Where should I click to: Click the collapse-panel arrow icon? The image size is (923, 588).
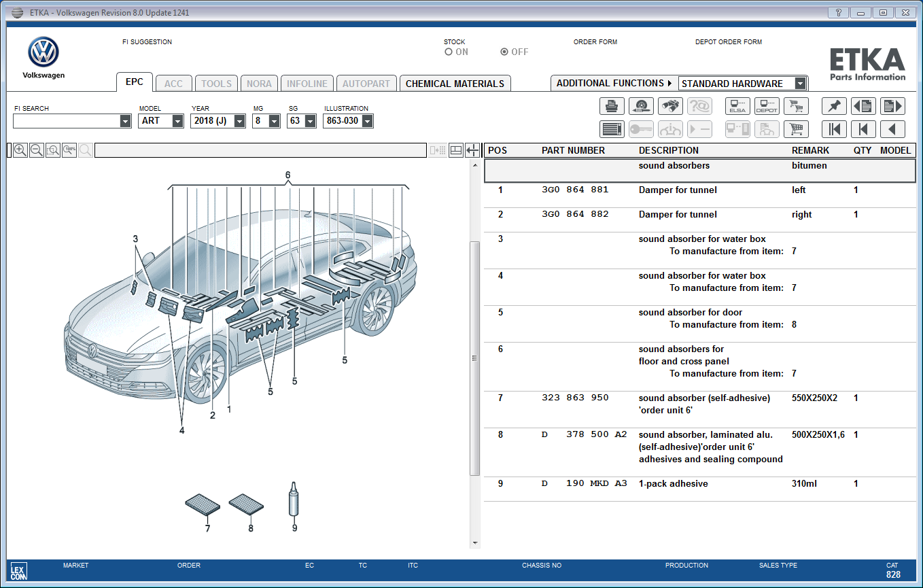click(x=472, y=150)
